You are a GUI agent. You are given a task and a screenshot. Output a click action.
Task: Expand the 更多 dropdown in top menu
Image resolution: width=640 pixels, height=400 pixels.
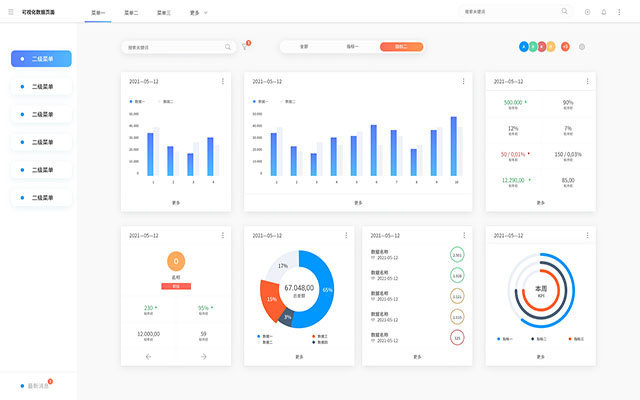(196, 12)
